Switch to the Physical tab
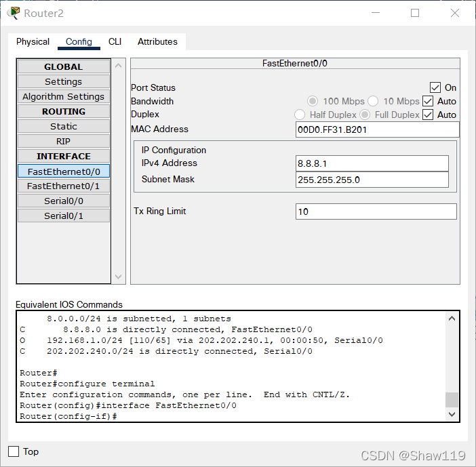 (33, 41)
